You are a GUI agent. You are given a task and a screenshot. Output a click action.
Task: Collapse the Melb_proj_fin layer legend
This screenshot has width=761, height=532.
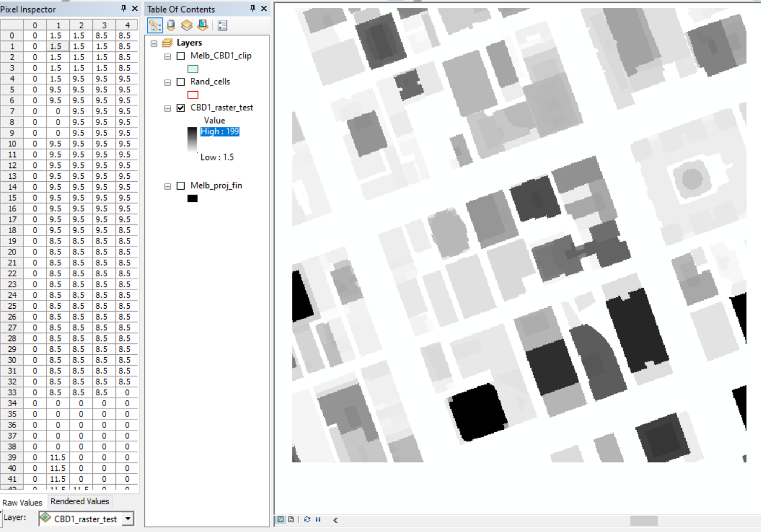168,186
